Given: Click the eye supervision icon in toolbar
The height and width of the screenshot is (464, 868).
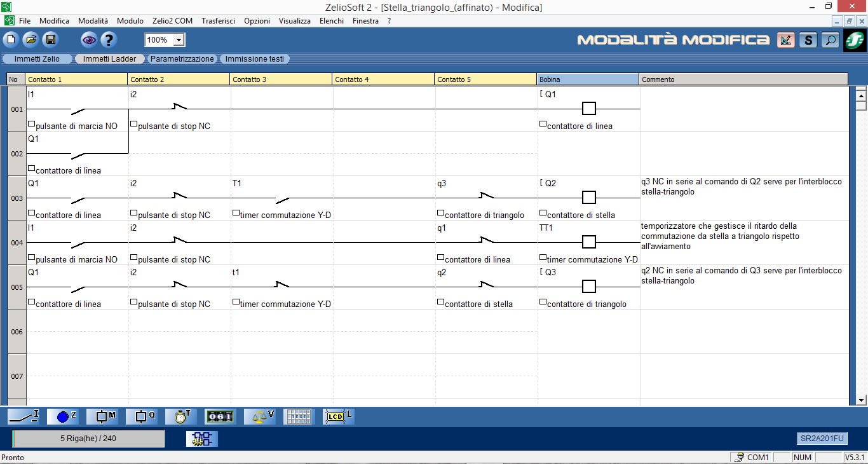Looking at the screenshot, I should point(89,40).
